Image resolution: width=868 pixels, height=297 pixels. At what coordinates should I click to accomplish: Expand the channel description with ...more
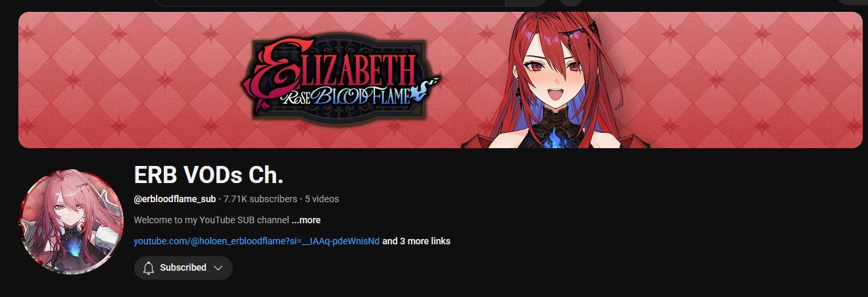coord(306,220)
